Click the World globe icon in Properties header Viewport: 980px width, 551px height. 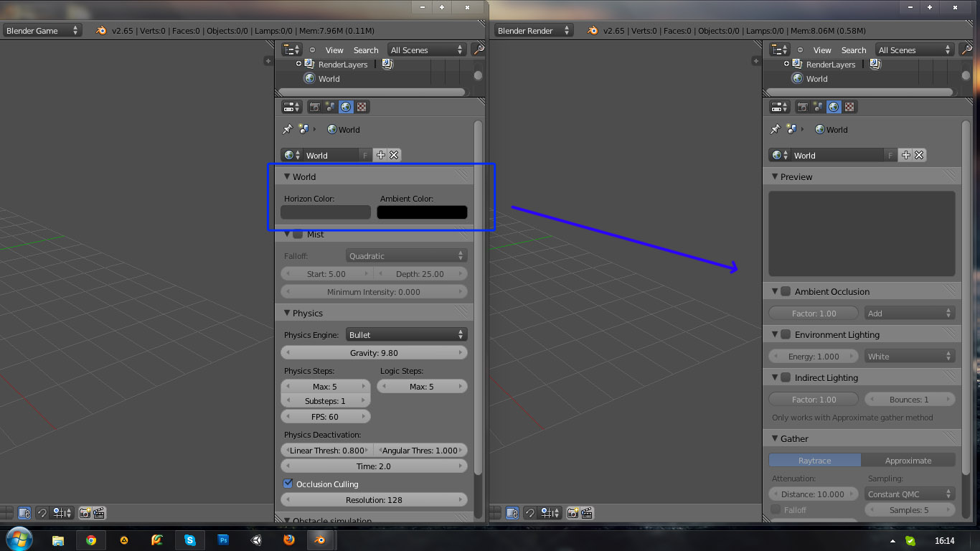pos(346,106)
